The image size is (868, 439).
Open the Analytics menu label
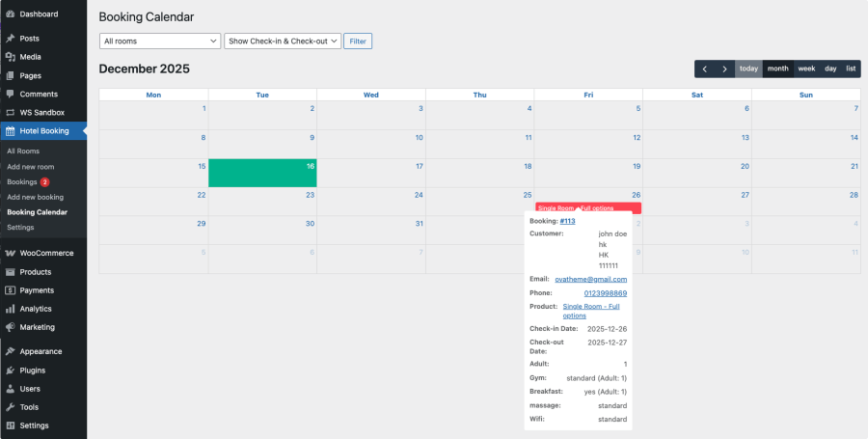(36, 309)
